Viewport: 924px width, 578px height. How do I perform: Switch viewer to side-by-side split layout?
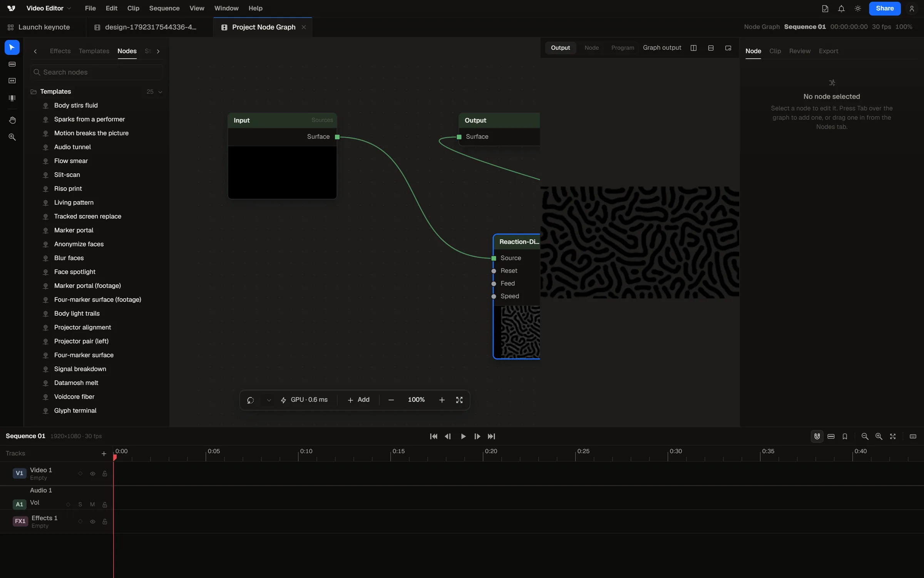pos(693,48)
